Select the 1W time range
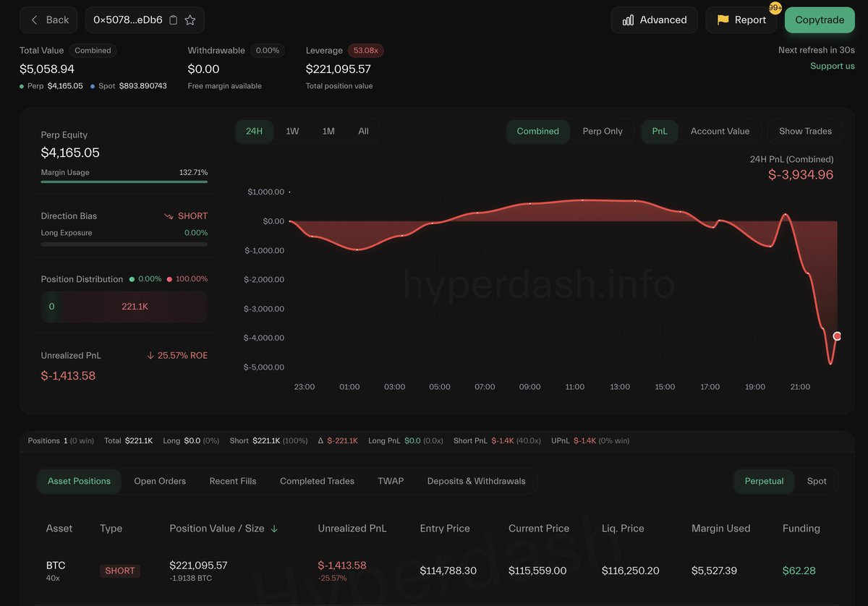 [292, 132]
